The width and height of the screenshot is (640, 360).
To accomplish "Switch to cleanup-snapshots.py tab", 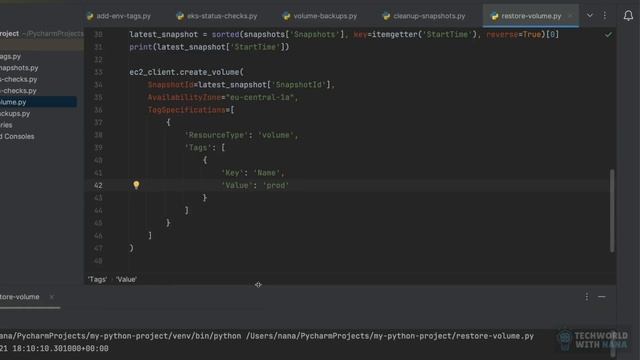I will click(424, 16).
